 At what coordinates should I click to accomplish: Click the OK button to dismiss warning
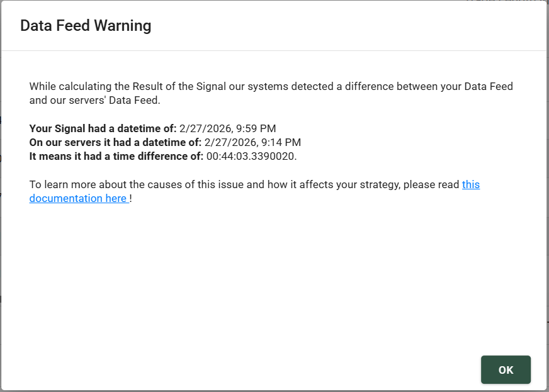505,369
